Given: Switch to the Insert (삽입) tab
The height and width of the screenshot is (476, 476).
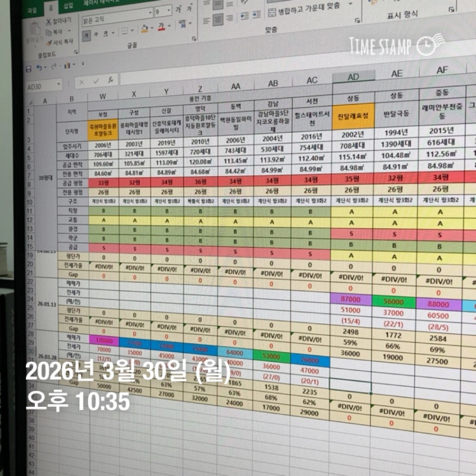Looking at the screenshot, I should coord(69,5).
